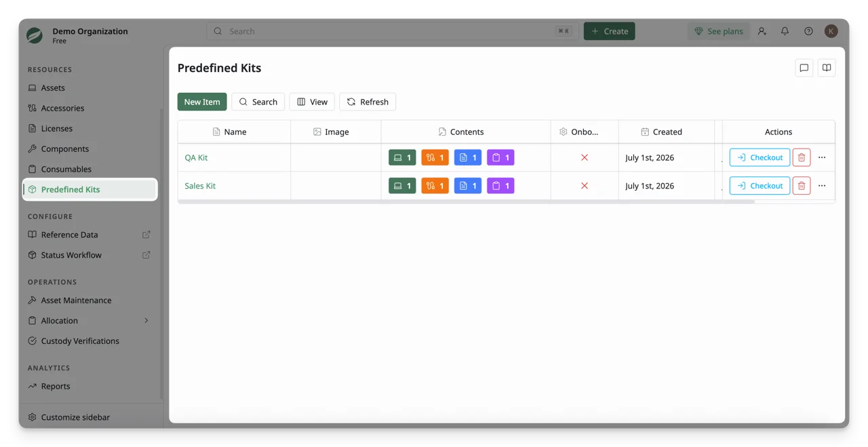Open the documentation book icon

click(827, 68)
